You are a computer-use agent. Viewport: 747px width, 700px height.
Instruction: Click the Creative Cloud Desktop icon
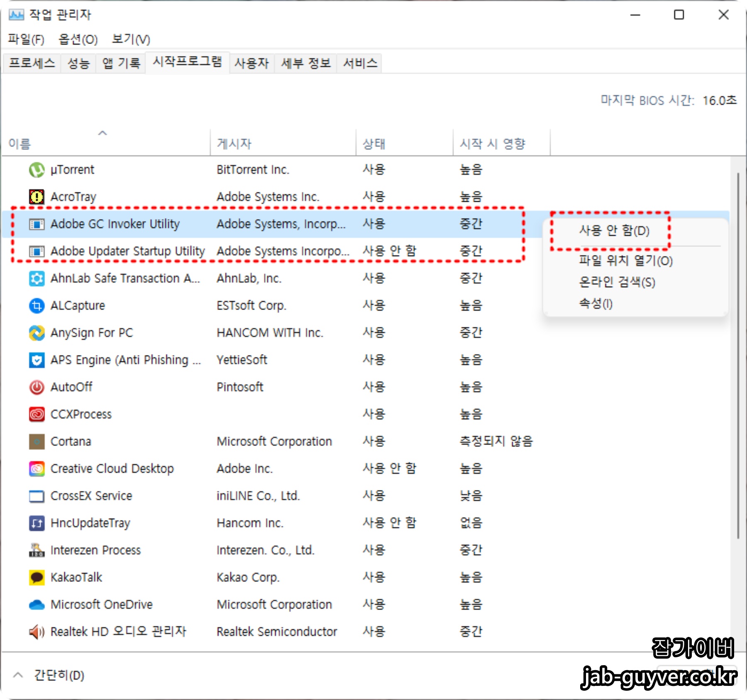(x=37, y=469)
